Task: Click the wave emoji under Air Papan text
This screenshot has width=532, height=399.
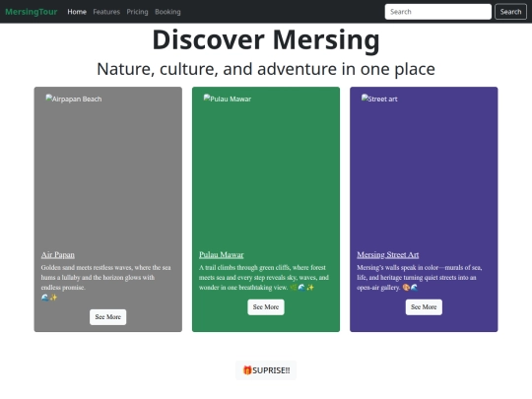Action: click(44, 298)
